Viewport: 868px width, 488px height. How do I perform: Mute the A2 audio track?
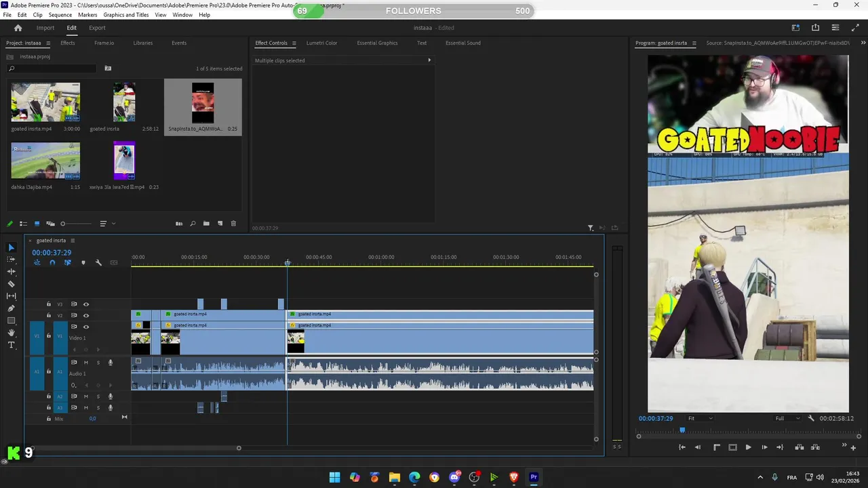click(x=86, y=396)
